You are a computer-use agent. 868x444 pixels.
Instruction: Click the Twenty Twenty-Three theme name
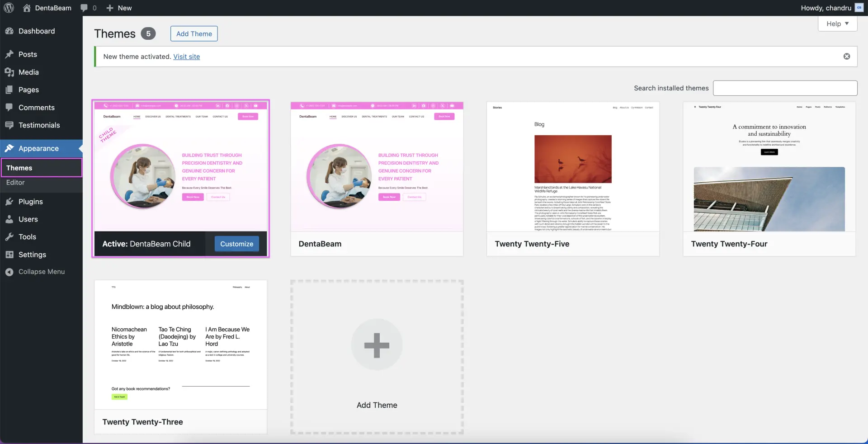(x=142, y=422)
